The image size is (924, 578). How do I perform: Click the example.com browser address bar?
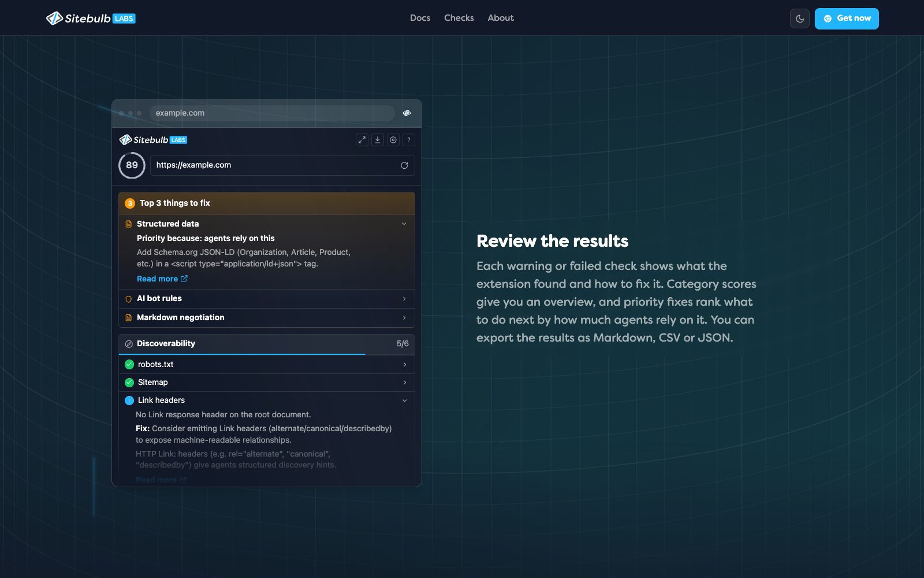tap(272, 113)
